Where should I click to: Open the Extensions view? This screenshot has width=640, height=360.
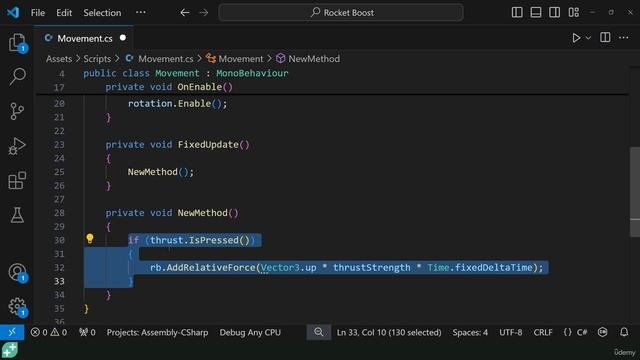click(17, 180)
